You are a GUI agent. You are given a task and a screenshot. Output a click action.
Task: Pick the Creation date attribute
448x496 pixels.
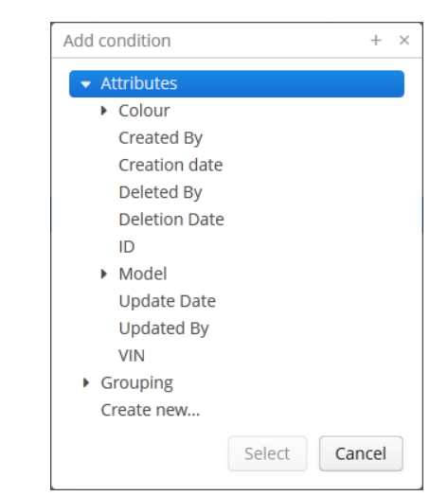[x=170, y=165]
